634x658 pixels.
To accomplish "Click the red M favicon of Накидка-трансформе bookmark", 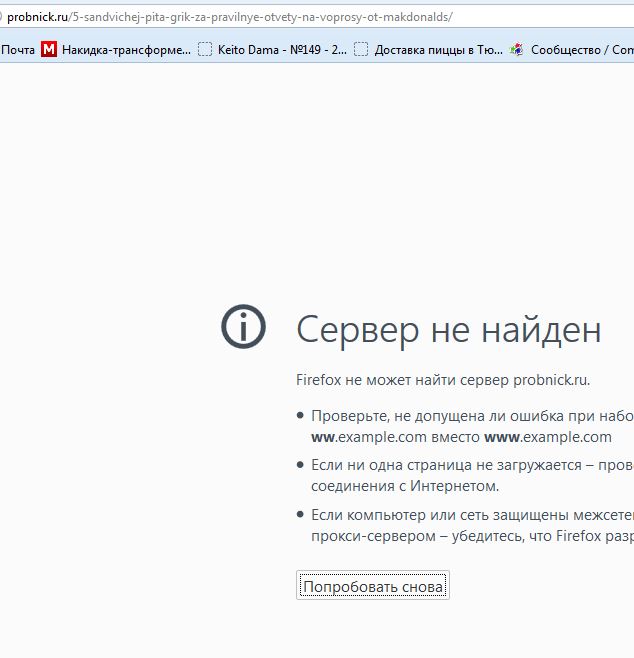I will 49,49.
